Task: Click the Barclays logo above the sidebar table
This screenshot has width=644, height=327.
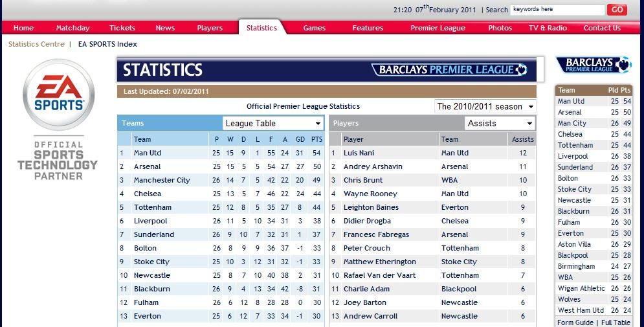Action: pos(594,65)
